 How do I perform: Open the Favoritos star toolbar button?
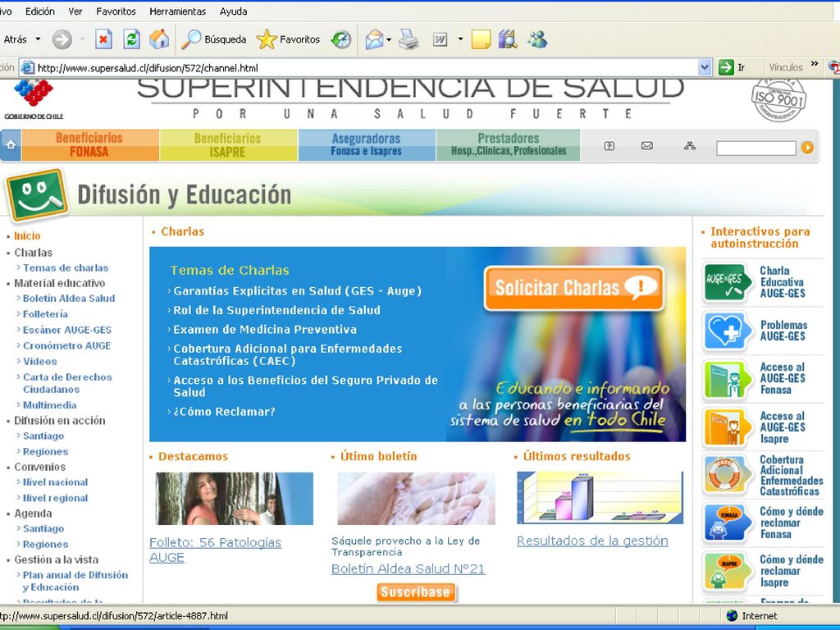[x=288, y=39]
